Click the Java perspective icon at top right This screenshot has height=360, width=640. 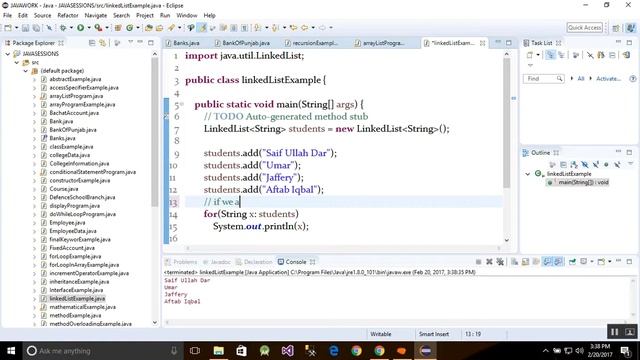(x=631, y=28)
